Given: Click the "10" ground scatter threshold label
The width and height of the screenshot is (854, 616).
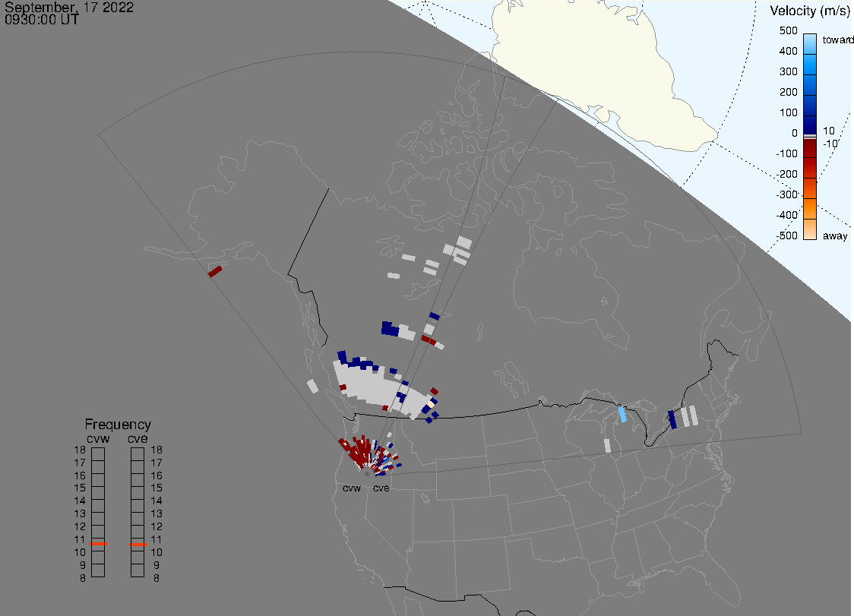Looking at the screenshot, I should pos(828,131).
